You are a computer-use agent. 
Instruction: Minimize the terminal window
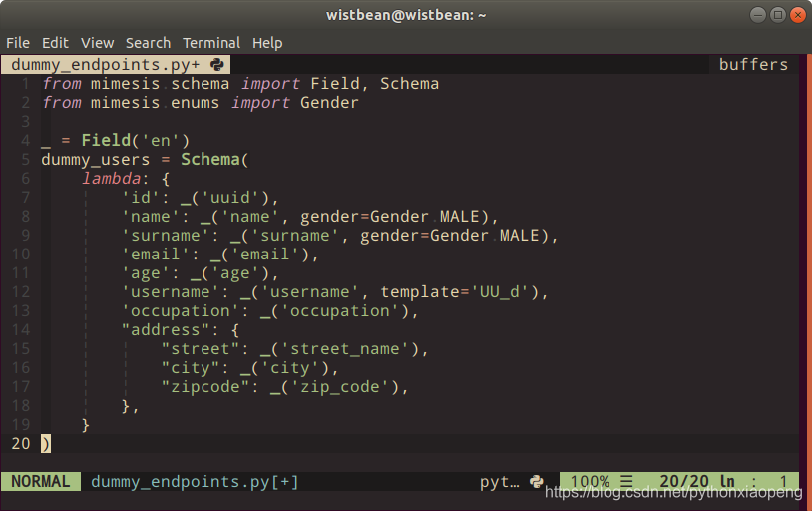(x=757, y=15)
